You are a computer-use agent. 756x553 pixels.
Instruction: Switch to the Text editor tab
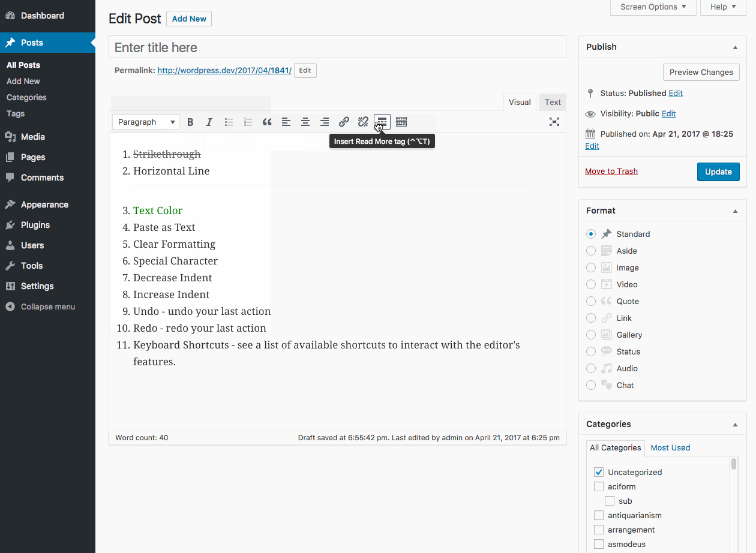[553, 102]
